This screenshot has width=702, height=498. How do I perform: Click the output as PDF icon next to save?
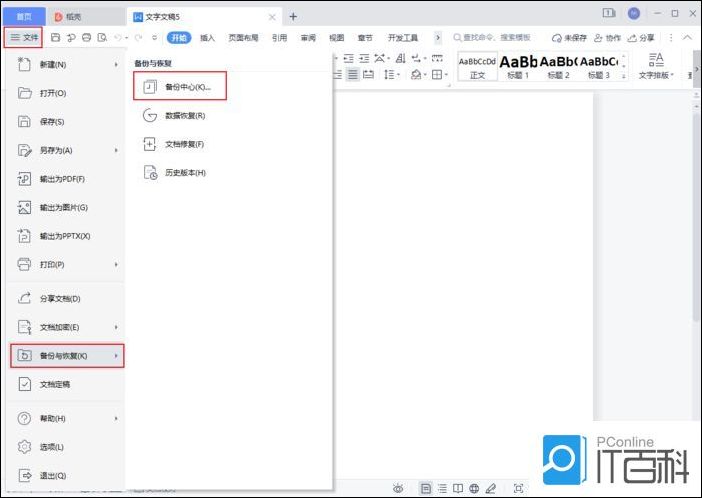pyautogui.click(x=71, y=38)
